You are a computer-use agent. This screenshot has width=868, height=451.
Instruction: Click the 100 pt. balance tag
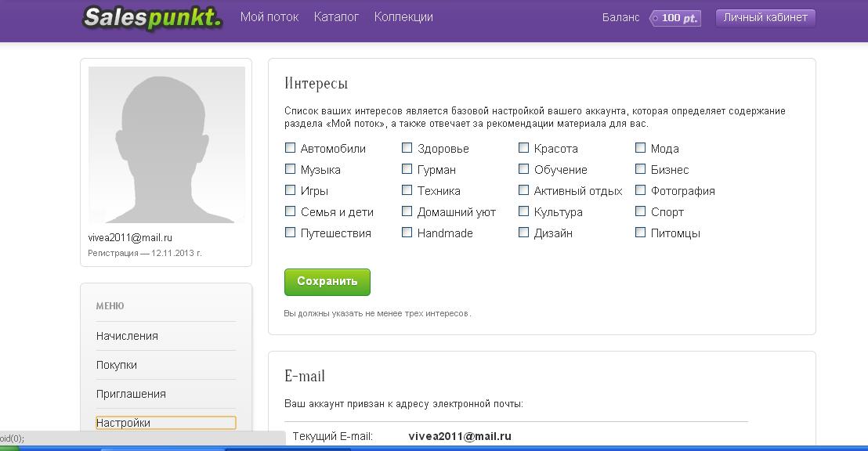point(675,18)
